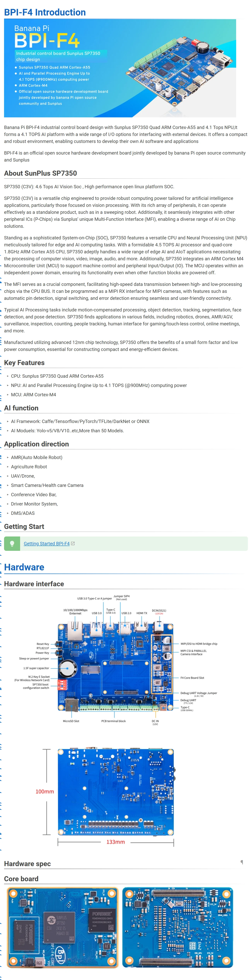Click the core board front photo
Viewport: 251px width, 980px height.
(x=63, y=927)
